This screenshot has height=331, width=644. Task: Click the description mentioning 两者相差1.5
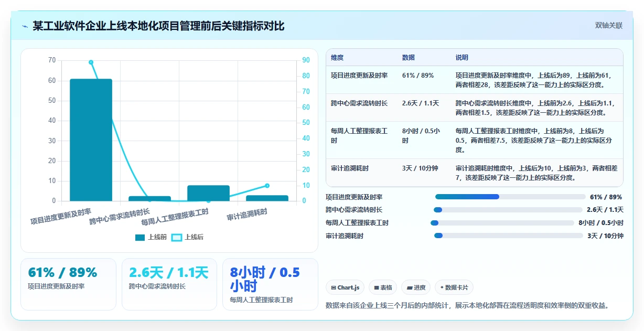click(535, 108)
